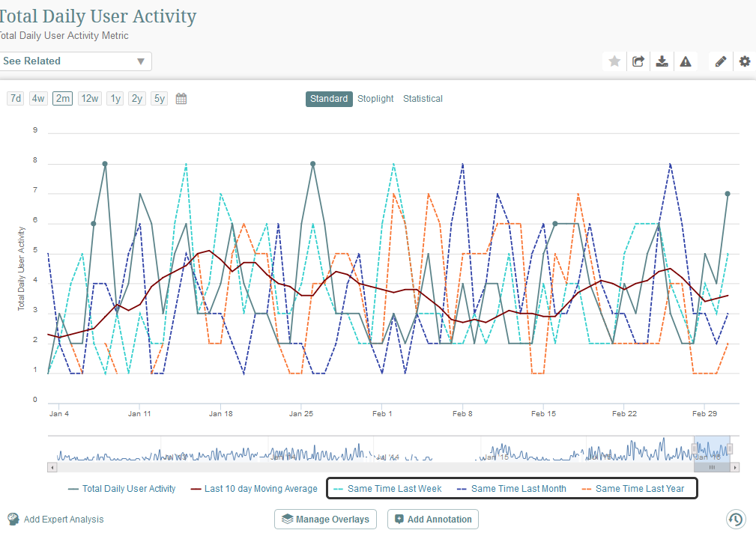Image resolution: width=756 pixels, height=539 pixels.
Task: Click the warning alert icon
Action: click(686, 61)
